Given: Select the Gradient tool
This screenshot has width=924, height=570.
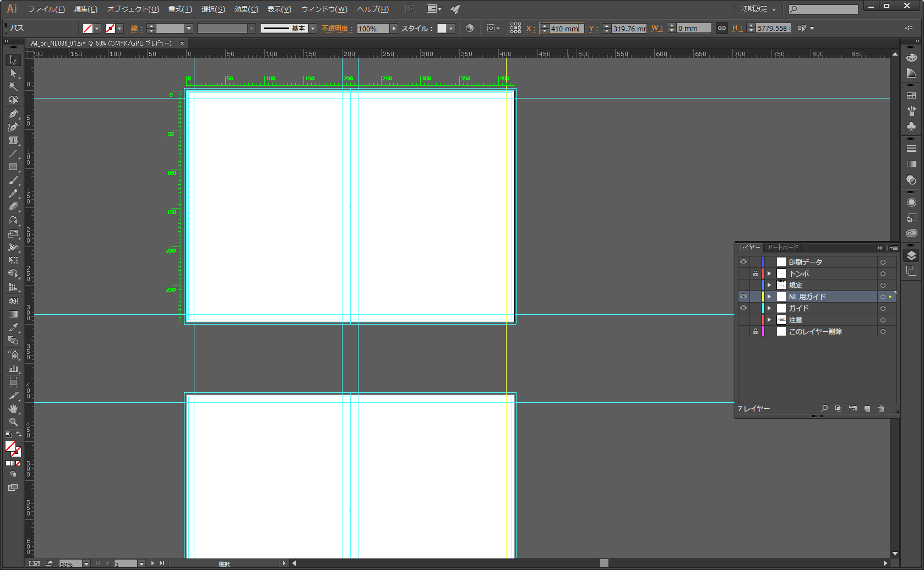Looking at the screenshot, I should coord(13,315).
